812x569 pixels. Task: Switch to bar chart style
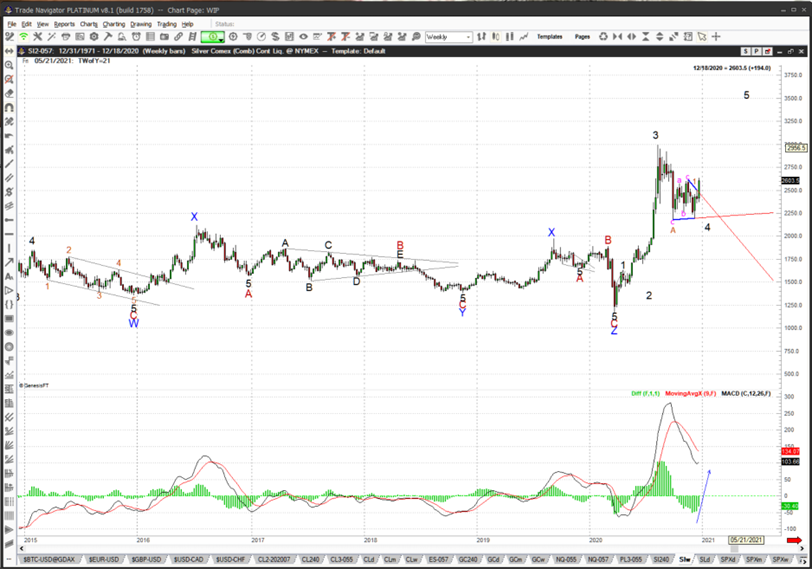(x=510, y=37)
